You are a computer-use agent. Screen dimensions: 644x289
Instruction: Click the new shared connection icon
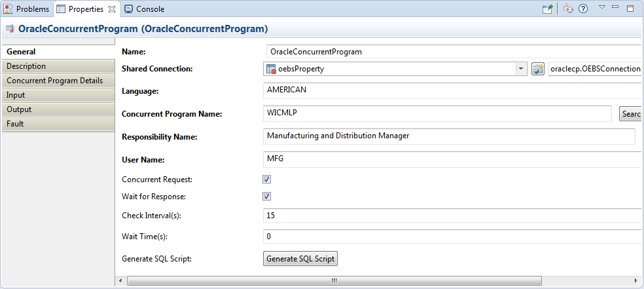coord(538,69)
